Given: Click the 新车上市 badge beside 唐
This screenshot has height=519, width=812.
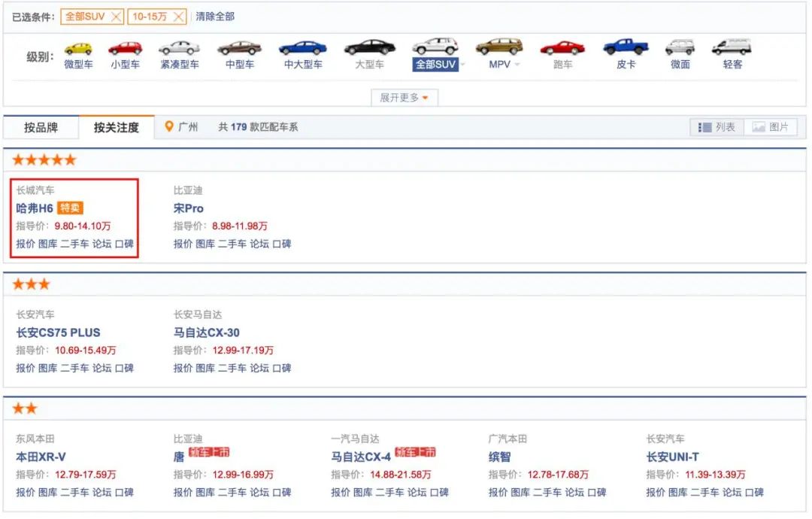Looking at the screenshot, I should [x=208, y=452].
